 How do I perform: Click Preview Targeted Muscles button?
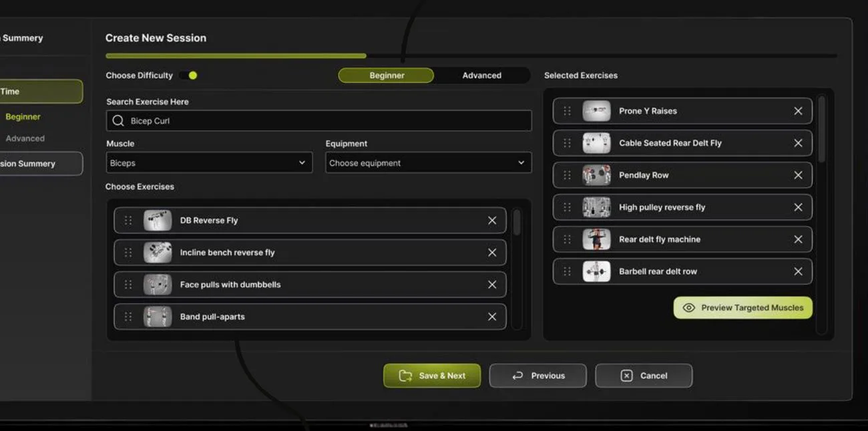click(742, 308)
